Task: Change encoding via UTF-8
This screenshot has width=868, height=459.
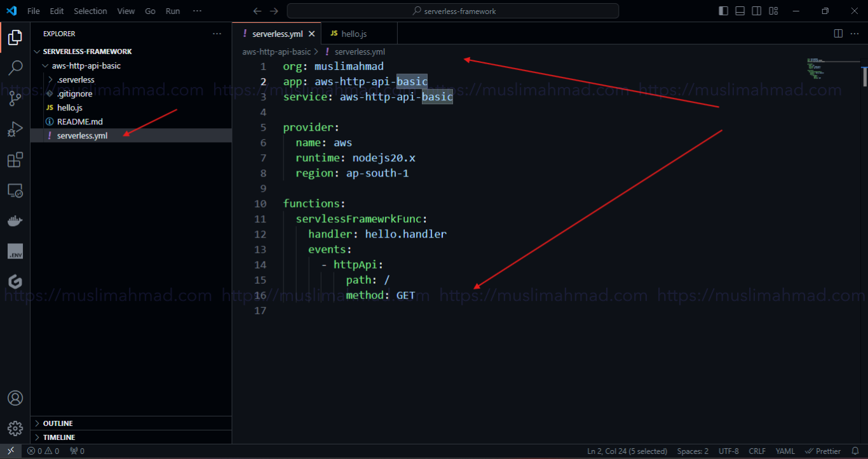Action: (x=729, y=451)
